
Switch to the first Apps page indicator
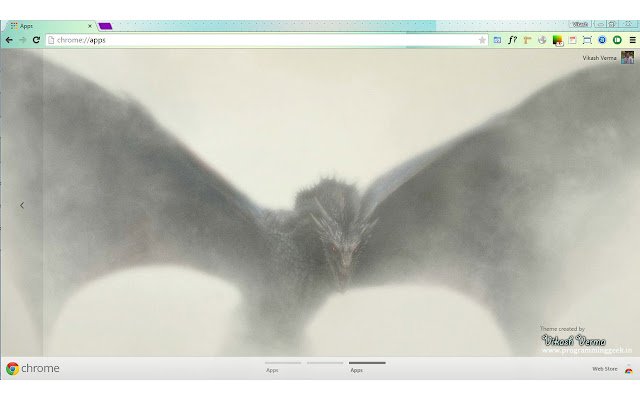283,367
